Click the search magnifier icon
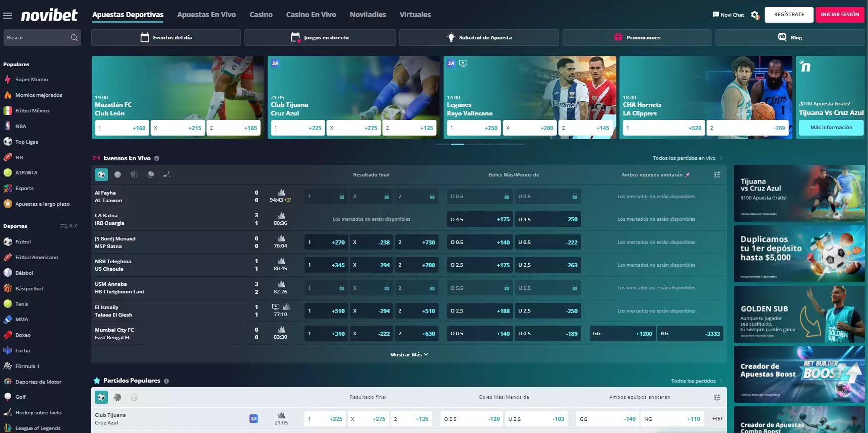The image size is (868, 433). point(74,38)
